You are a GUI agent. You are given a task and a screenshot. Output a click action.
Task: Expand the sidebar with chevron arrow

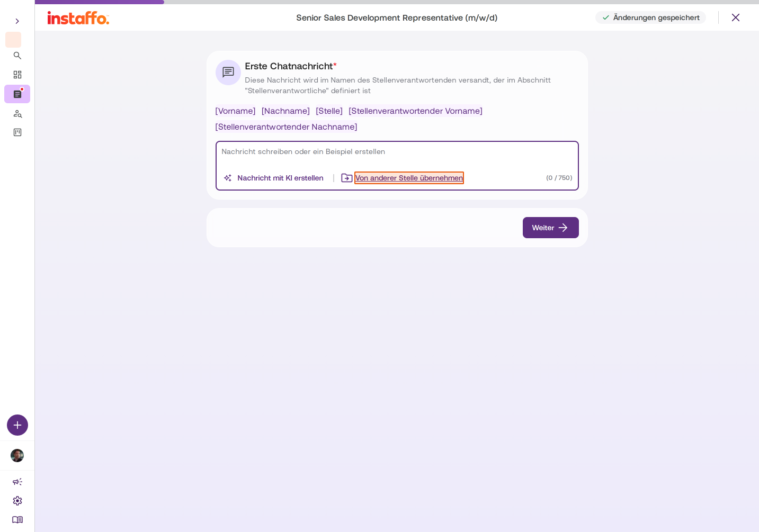(17, 21)
